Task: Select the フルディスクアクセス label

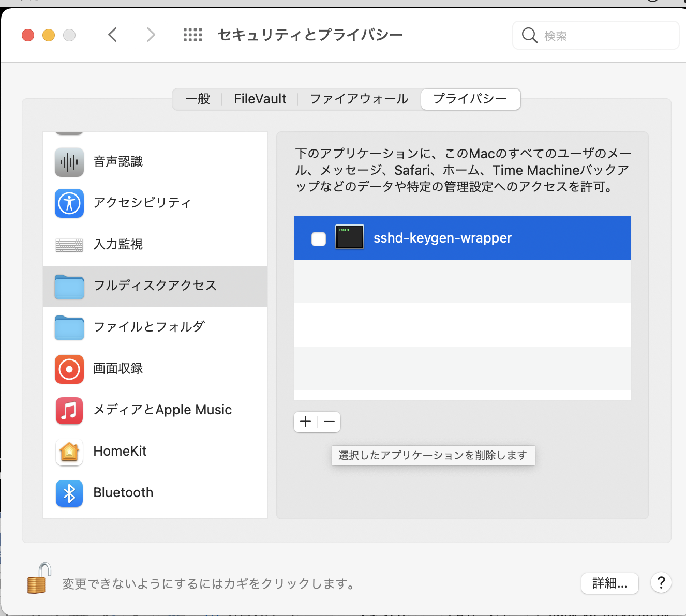Action: coord(155,286)
